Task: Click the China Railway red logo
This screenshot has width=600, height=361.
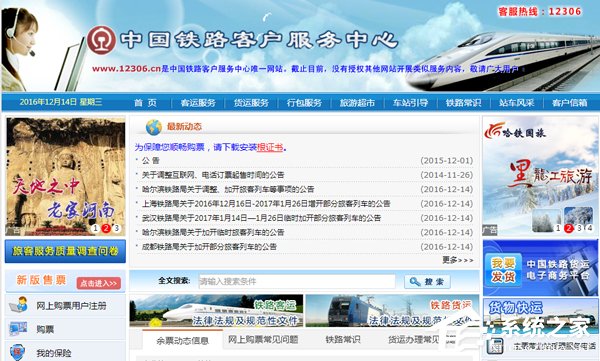Action: click(x=101, y=40)
